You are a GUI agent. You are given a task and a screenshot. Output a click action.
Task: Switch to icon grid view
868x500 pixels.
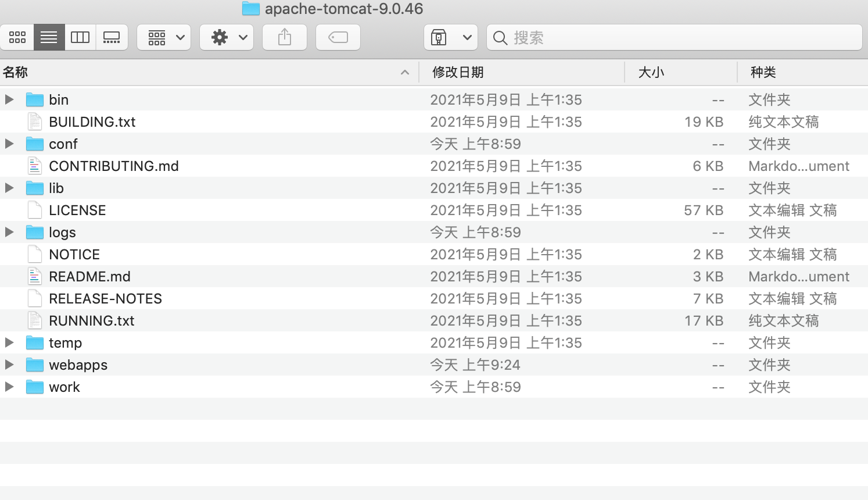(17, 37)
